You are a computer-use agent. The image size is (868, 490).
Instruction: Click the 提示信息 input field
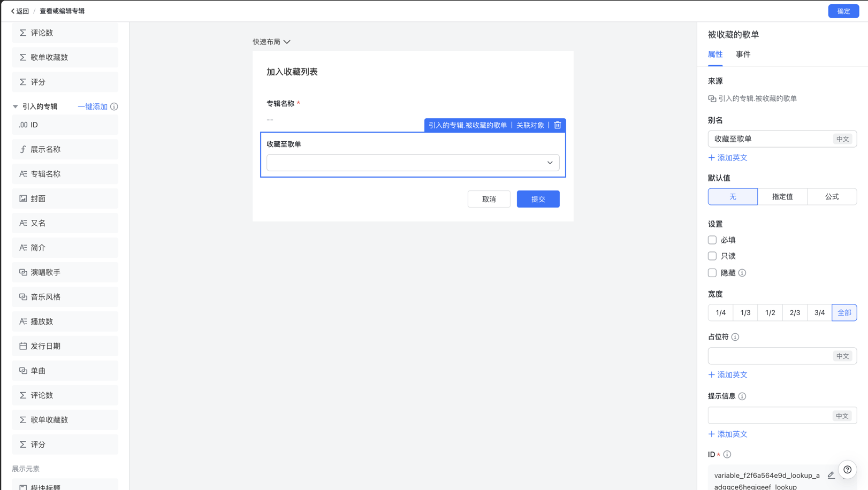pos(782,416)
